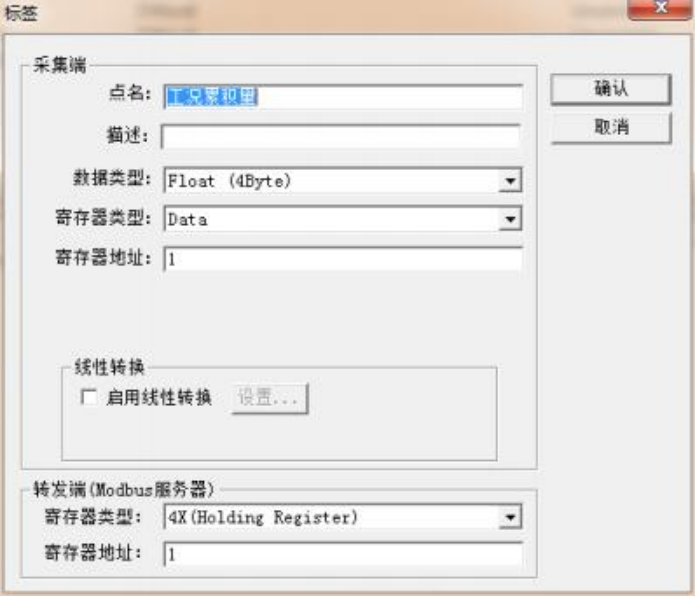The height and width of the screenshot is (596, 696).
Task: Click the 采集端 group label
Action: coord(59,65)
